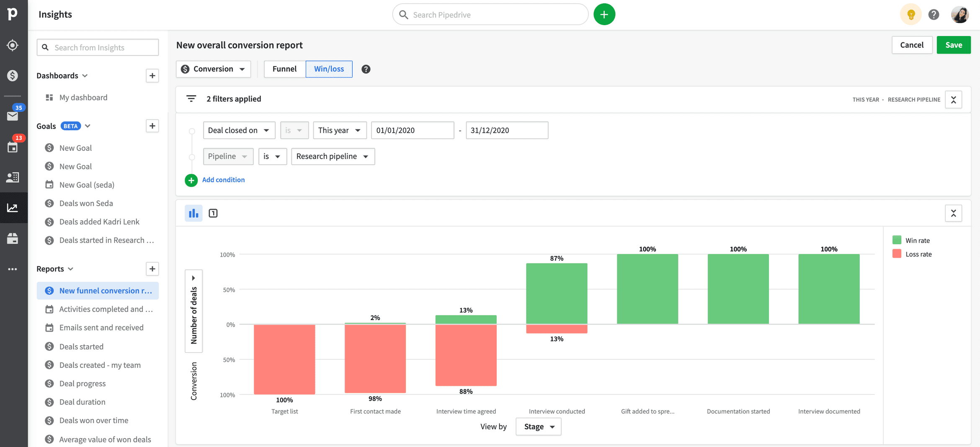Image resolution: width=980 pixels, height=447 pixels.
Task: Open pipeline operator 'is' dropdown
Action: tap(272, 156)
